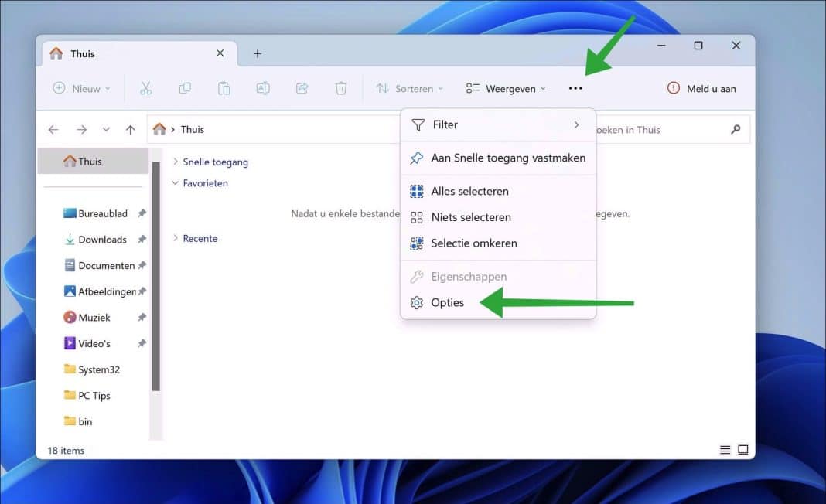Minimize the File Explorer window
Viewport: 826px width, 504px height.
pos(661,46)
